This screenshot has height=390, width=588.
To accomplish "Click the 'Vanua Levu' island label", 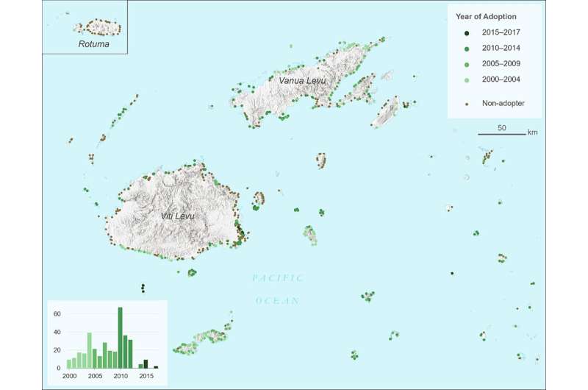I will 302,81.
